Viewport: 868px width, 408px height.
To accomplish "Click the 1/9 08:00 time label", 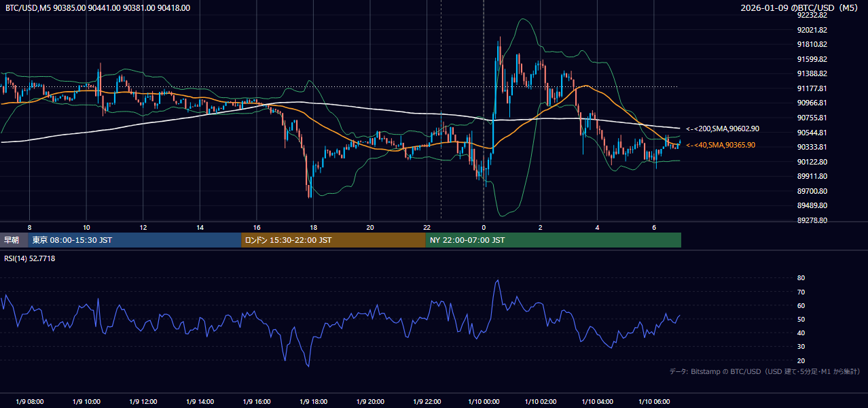I will pos(29,401).
